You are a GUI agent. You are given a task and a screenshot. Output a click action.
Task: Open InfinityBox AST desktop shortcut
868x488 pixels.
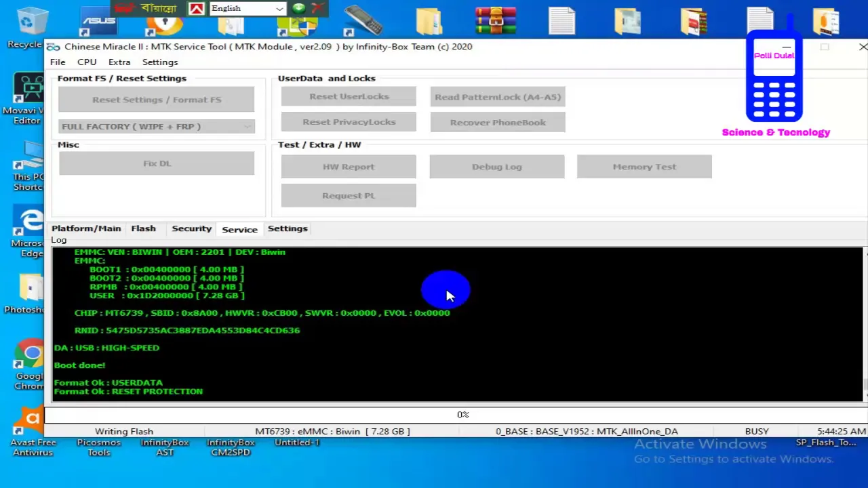(165, 447)
